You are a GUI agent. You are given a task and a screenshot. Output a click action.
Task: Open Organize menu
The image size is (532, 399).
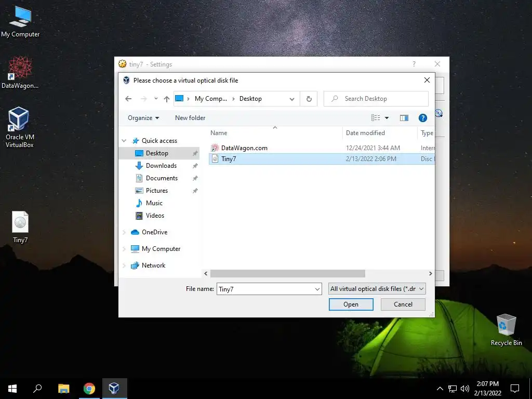[143, 118]
